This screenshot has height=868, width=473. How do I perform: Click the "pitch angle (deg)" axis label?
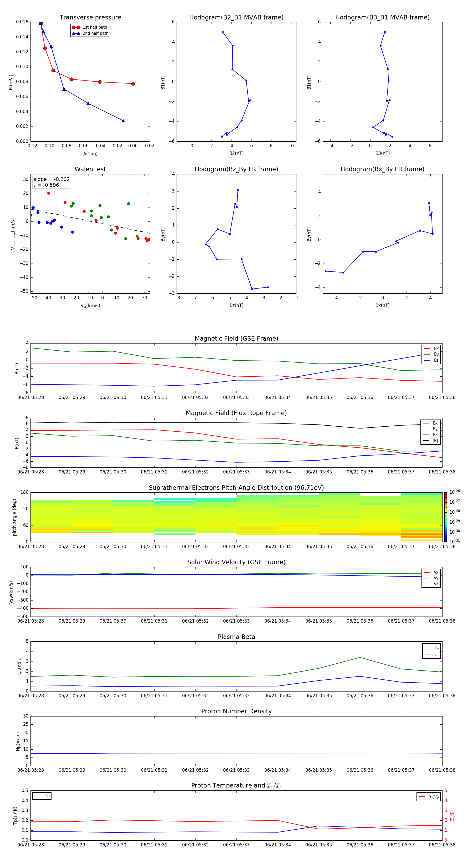click(14, 517)
